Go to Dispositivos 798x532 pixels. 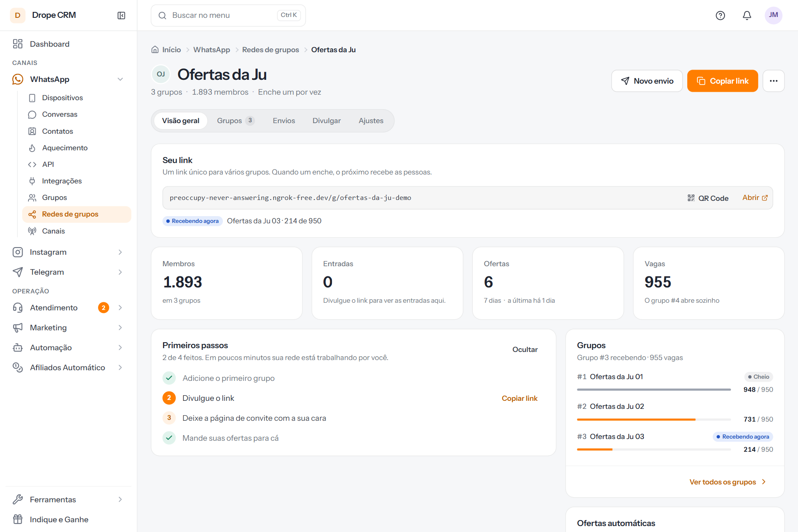(x=76, y=98)
